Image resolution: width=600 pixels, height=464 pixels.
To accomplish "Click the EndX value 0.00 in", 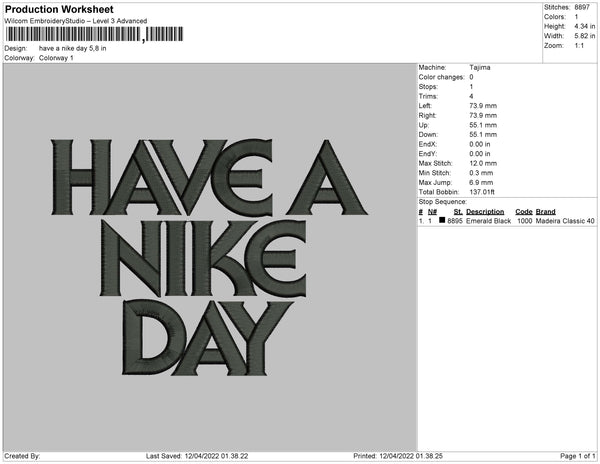I will (480, 144).
